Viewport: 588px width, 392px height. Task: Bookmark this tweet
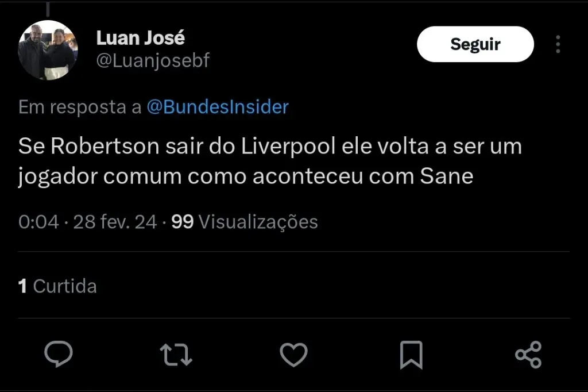tap(411, 354)
